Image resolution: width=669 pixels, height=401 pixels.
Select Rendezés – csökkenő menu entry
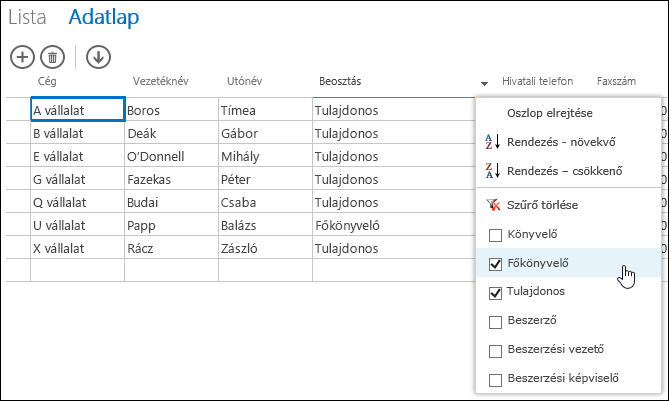tap(564, 171)
